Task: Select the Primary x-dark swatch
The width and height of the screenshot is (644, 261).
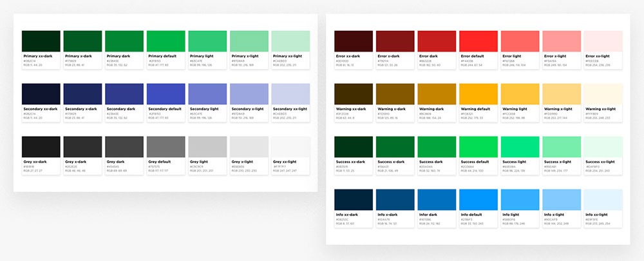Action: 82,41
